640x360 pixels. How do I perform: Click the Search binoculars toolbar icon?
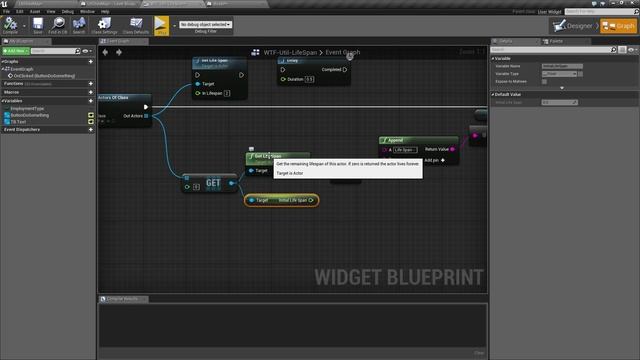(79, 23)
